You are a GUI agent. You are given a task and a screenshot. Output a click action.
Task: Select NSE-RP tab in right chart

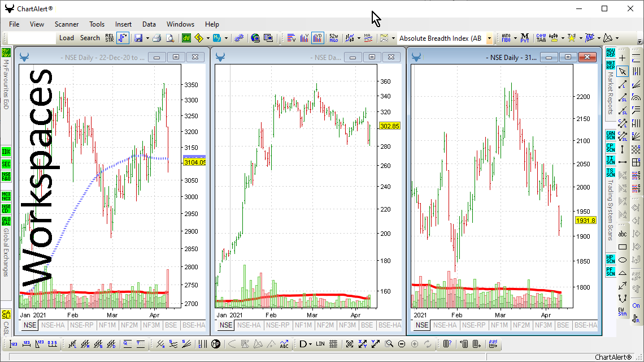tap(473, 325)
